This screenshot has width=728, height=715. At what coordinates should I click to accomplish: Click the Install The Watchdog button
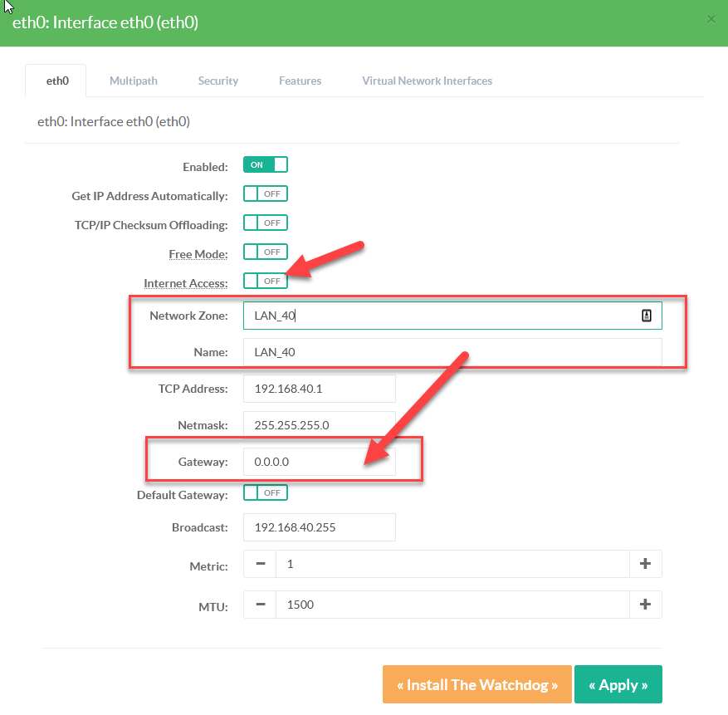pos(477,685)
